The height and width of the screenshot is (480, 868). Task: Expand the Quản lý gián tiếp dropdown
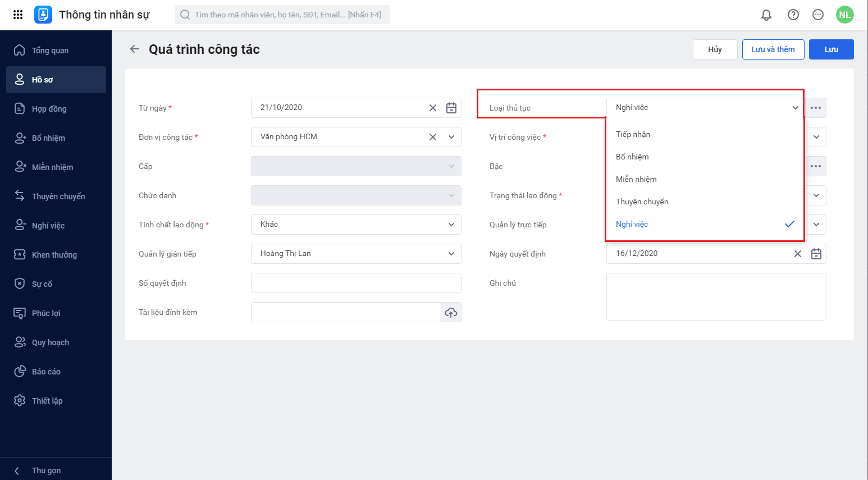451,254
